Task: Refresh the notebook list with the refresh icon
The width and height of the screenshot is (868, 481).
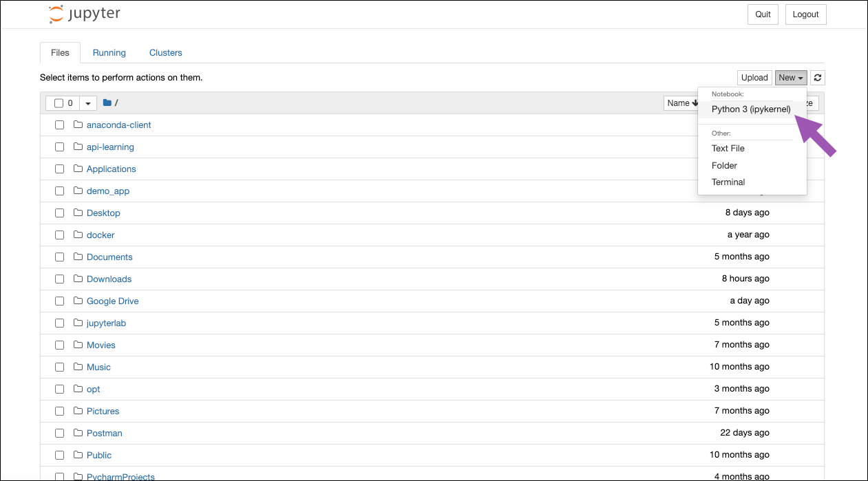Action: tap(817, 78)
